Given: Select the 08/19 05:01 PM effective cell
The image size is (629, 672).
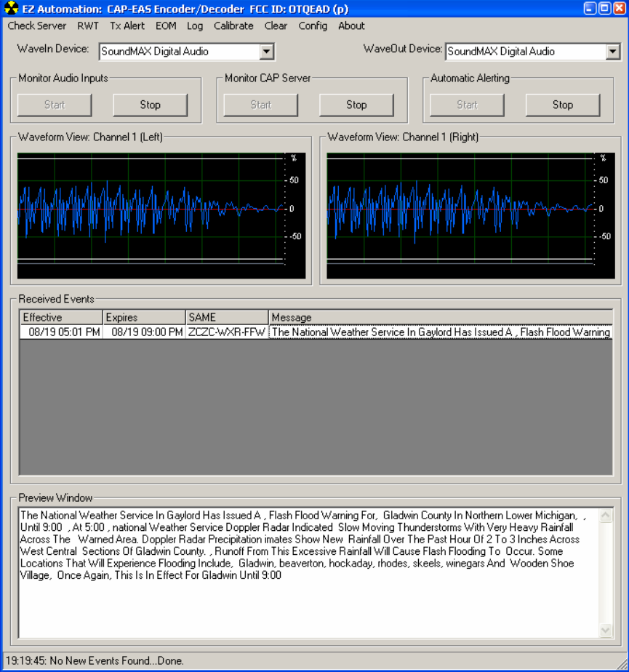Looking at the screenshot, I should (x=61, y=332).
